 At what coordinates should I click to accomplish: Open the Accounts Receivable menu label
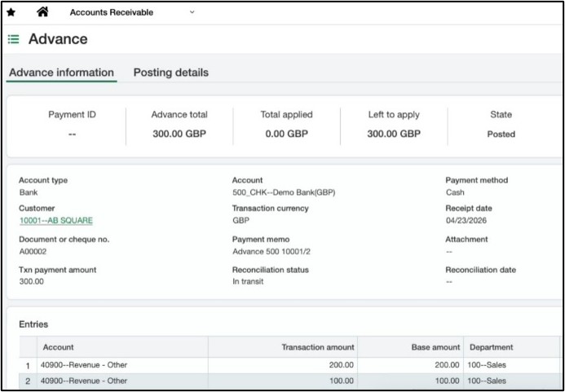112,12
